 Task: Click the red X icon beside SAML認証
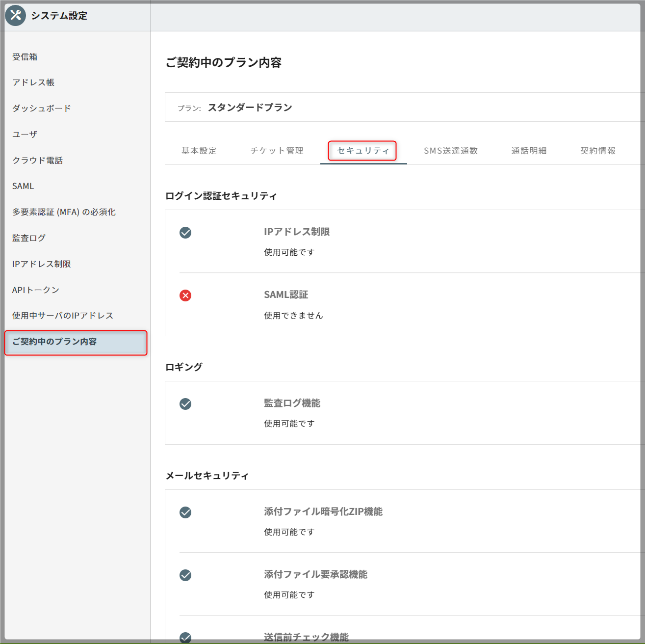tap(185, 295)
